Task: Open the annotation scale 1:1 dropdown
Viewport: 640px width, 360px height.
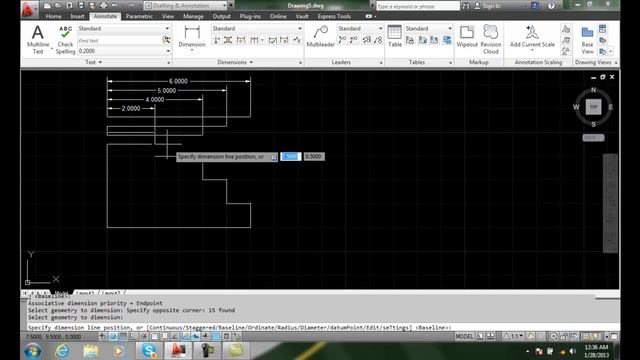Action: pyautogui.click(x=514, y=337)
